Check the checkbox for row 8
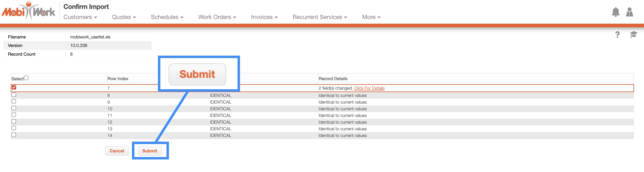644x172 pixels. click(x=14, y=95)
